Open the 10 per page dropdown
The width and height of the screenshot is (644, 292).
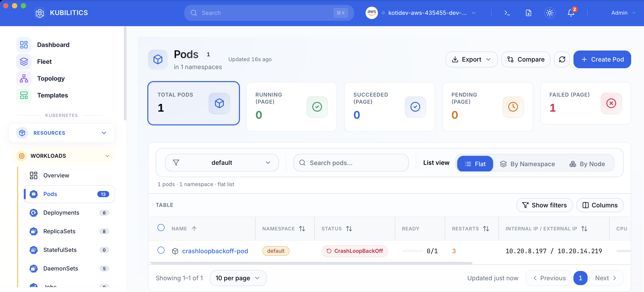point(238,278)
